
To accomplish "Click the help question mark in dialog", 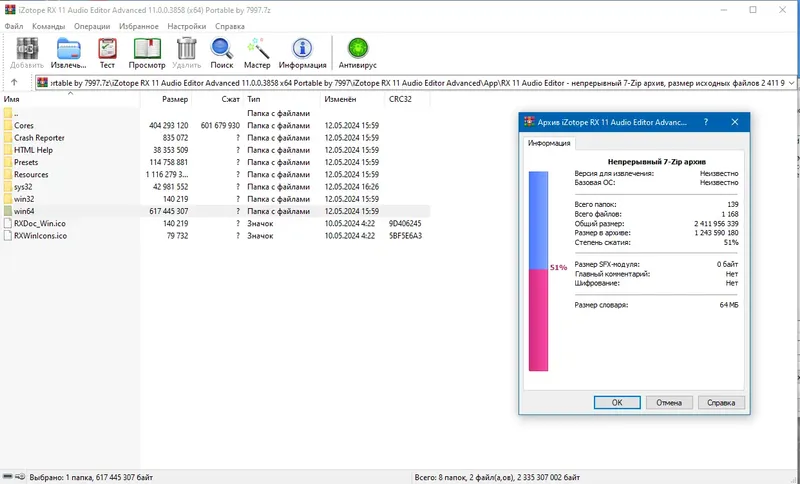I will point(706,122).
